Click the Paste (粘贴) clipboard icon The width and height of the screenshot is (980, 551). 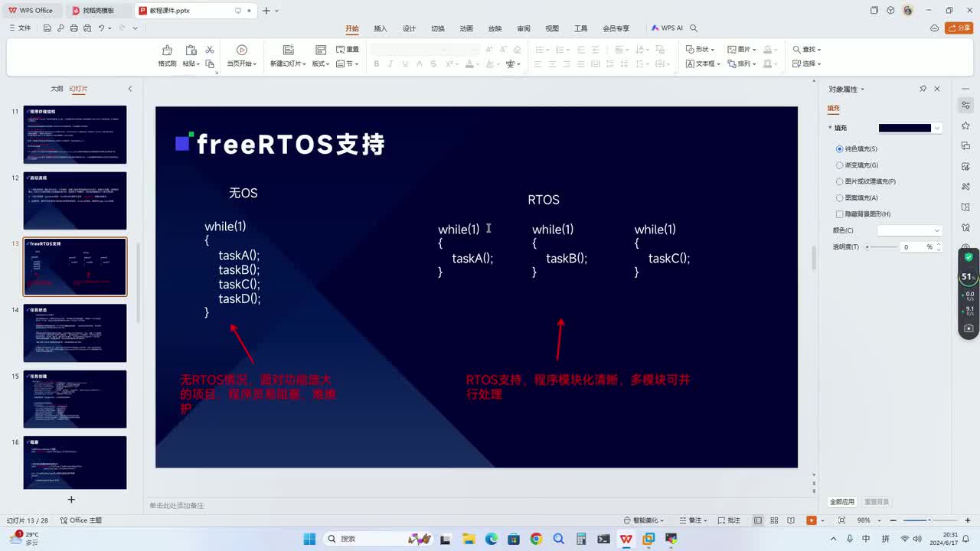(x=191, y=50)
